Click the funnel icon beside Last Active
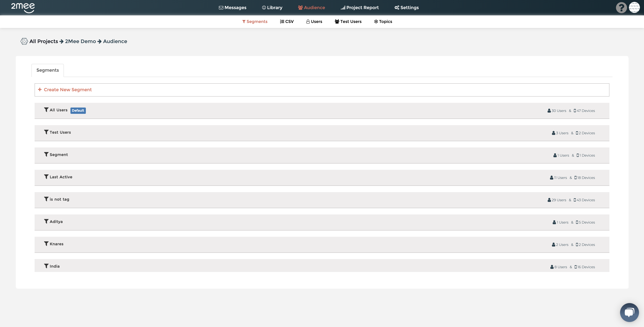The height and width of the screenshot is (327, 644). [46, 177]
